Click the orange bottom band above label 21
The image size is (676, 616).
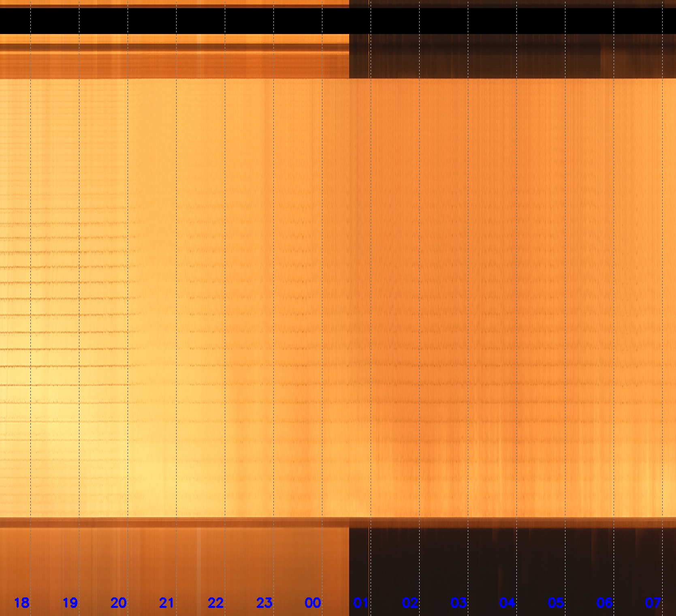point(166,559)
